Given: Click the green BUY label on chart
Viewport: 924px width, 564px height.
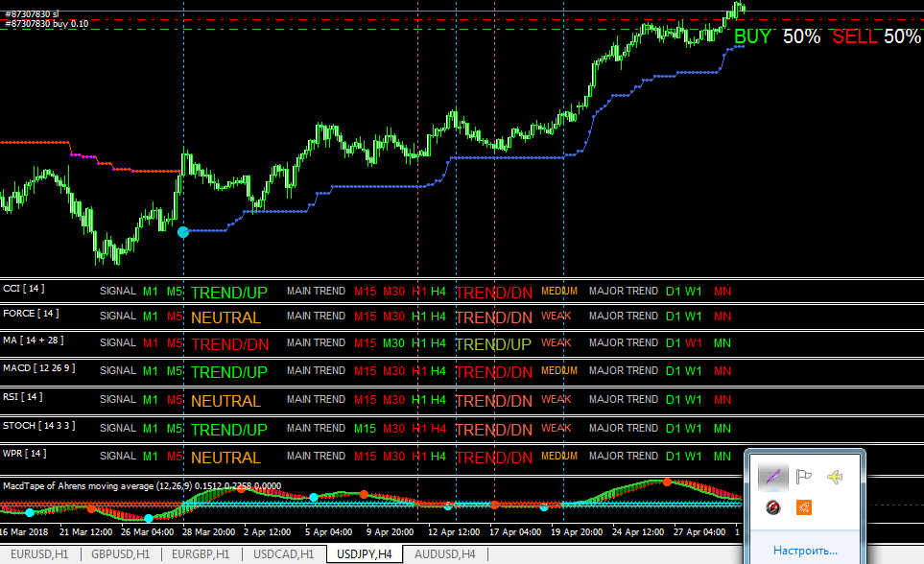Looking at the screenshot, I should pyautogui.click(x=752, y=36).
